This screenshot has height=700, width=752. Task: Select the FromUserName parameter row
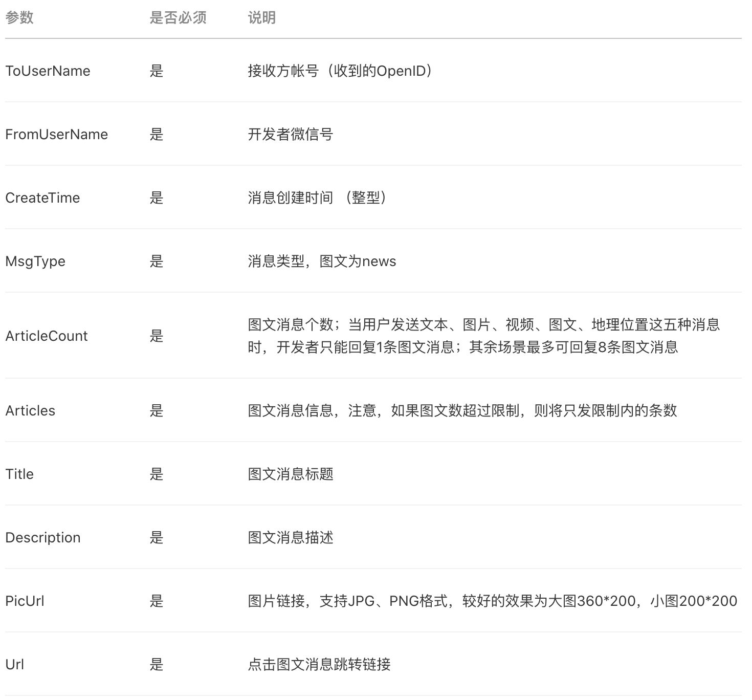tap(56, 135)
